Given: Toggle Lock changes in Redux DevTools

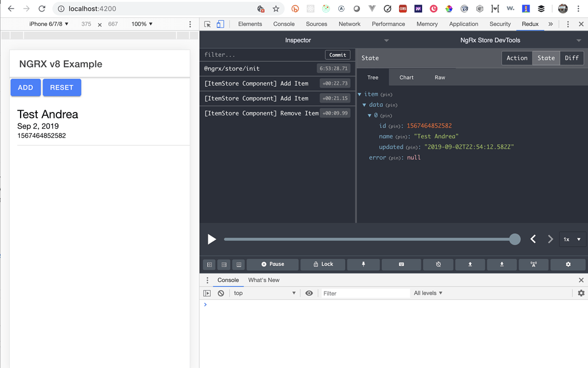Looking at the screenshot, I should [323, 264].
